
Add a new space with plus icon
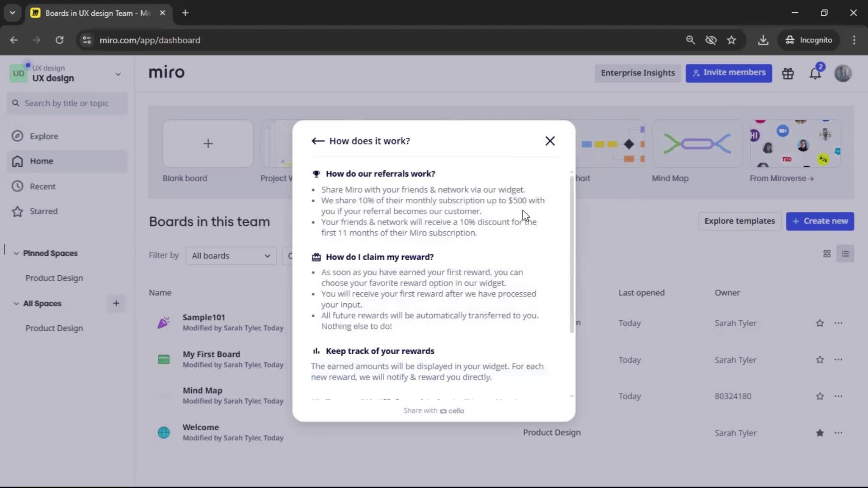click(116, 303)
